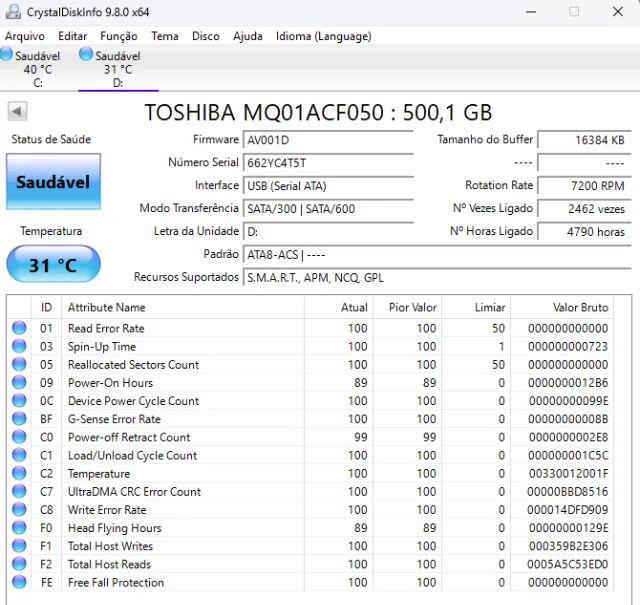640x605 pixels.
Task: Click the buffer size field 16384 KB
Action: point(584,140)
